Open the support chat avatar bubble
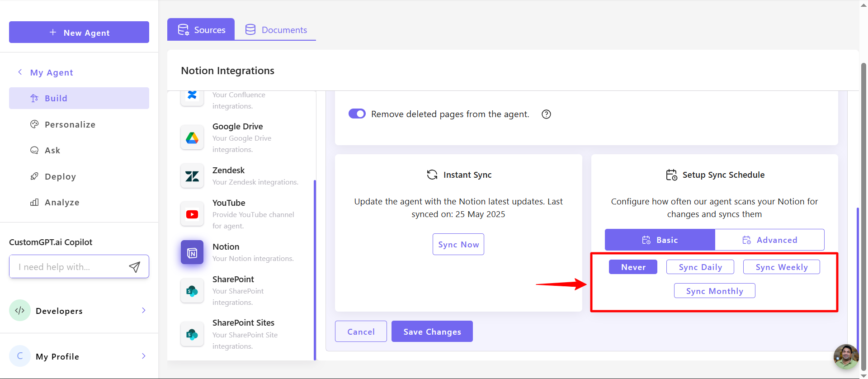The width and height of the screenshot is (868, 379). [x=846, y=357]
